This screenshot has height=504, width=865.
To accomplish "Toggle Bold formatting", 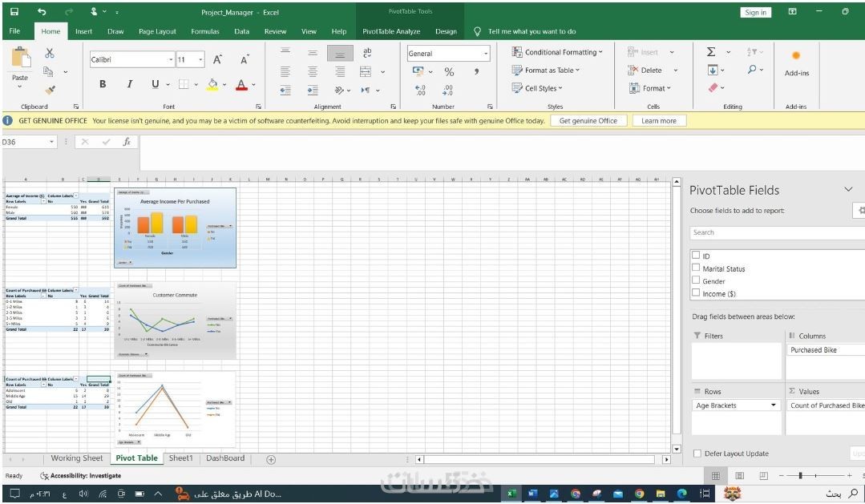I will click(x=103, y=84).
